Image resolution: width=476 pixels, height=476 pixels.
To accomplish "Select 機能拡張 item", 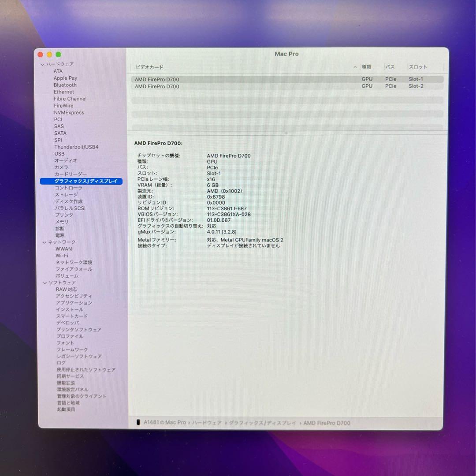I will [66, 383].
